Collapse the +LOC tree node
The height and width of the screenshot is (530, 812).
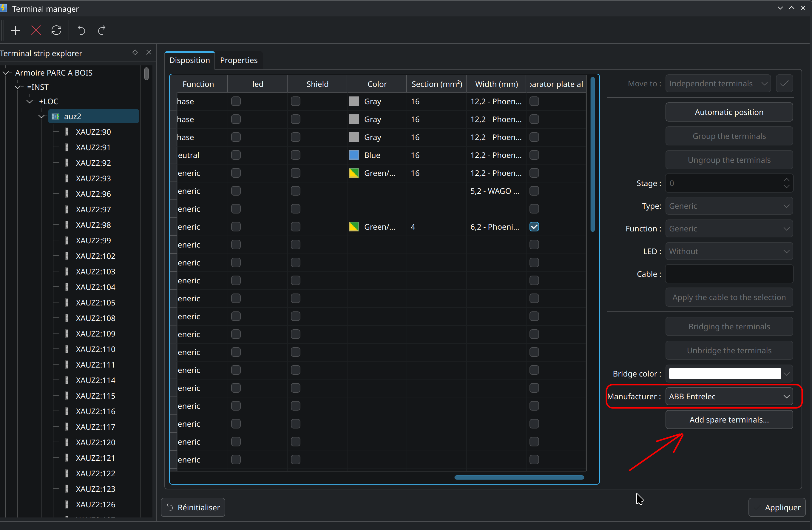[30, 102]
